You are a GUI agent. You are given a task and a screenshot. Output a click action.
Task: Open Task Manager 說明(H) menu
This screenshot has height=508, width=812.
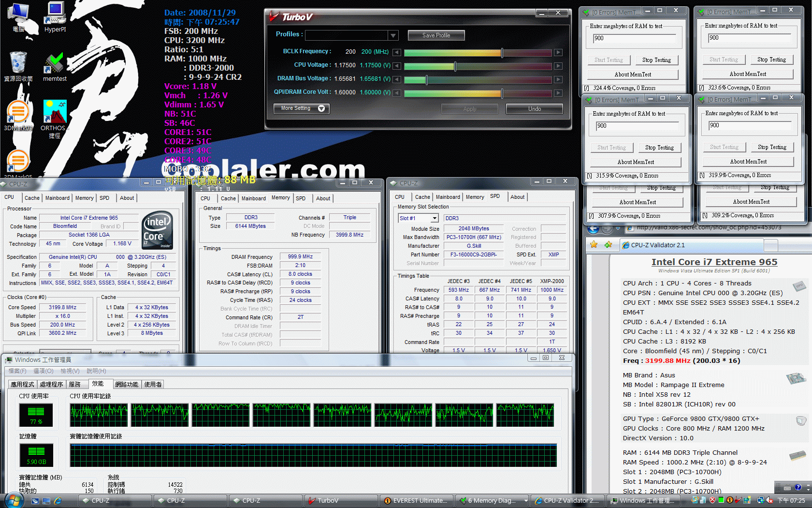96,371
